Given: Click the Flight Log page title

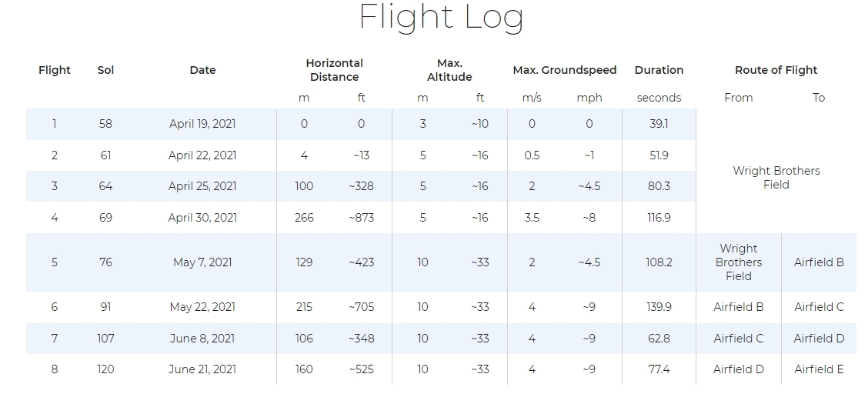Looking at the screenshot, I should pyautogui.click(x=441, y=18).
